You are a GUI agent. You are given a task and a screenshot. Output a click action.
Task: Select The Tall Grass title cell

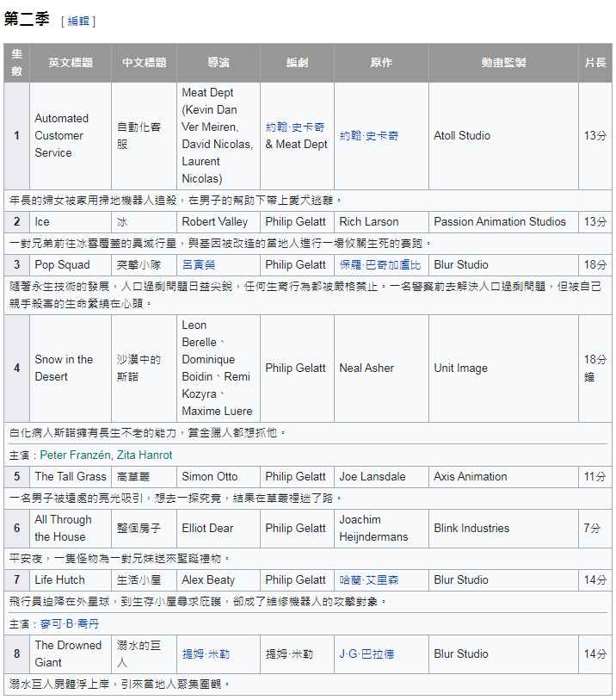(71, 477)
